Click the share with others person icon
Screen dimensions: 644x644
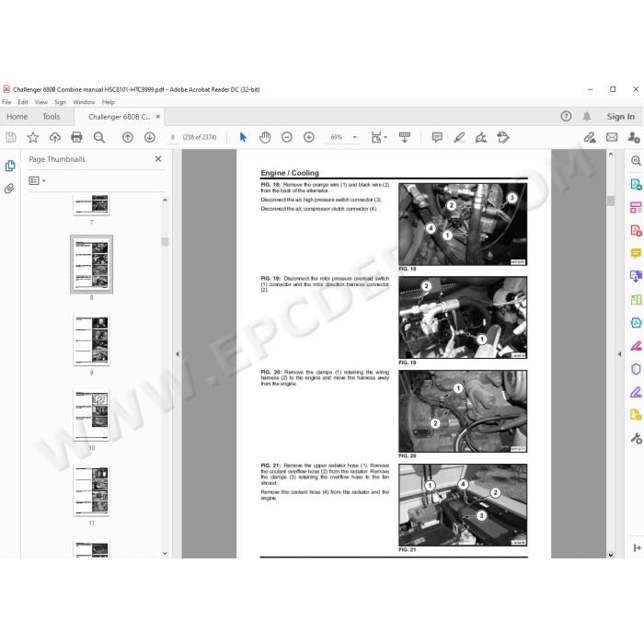[x=634, y=137]
